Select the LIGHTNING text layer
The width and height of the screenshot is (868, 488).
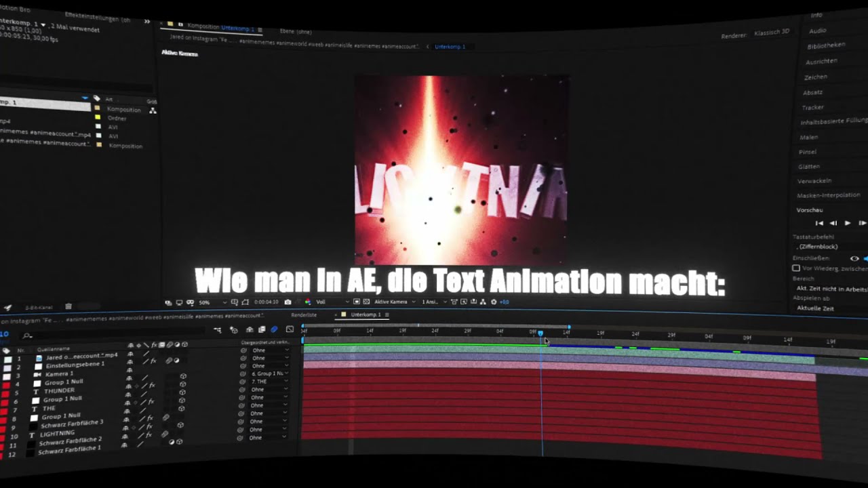pyautogui.click(x=57, y=433)
